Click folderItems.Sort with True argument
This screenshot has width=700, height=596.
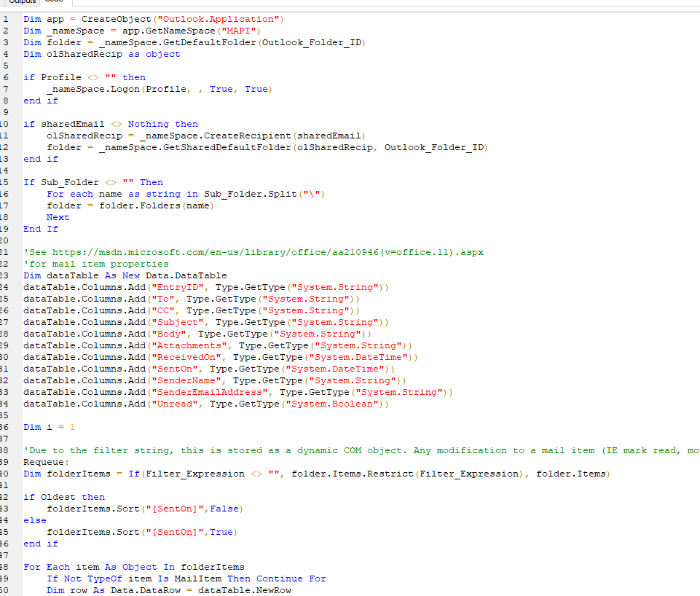coord(142,532)
